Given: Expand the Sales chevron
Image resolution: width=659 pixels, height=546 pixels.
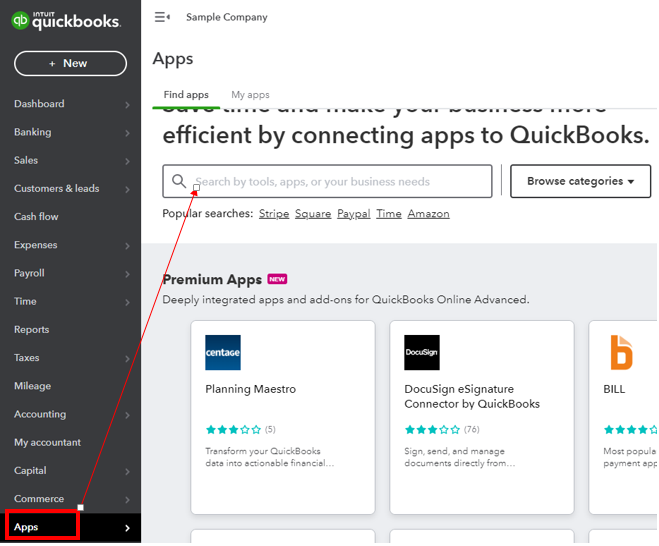Looking at the screenshot, I should tap(127, 161).
